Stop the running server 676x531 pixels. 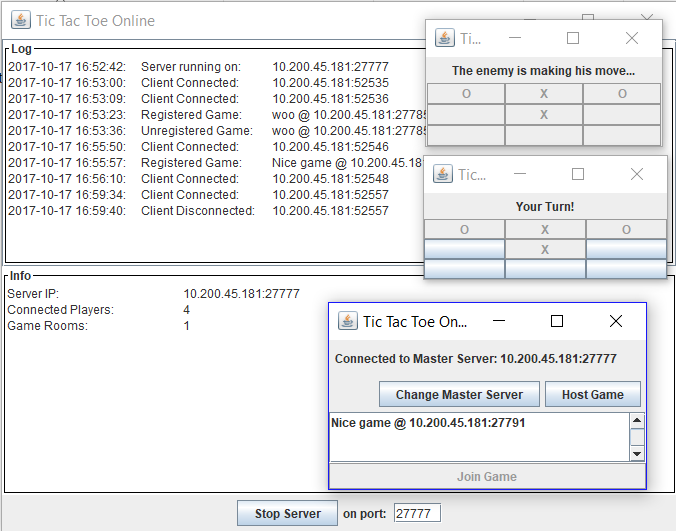[x=287, y=514]
